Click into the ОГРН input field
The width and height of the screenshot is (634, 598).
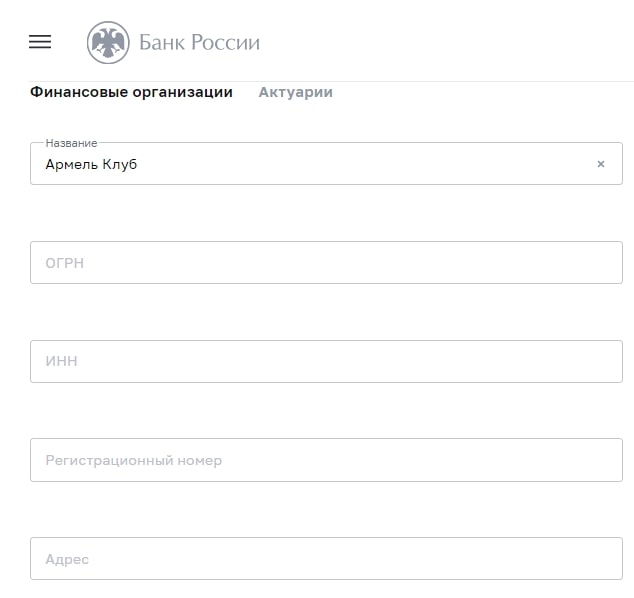326,262
